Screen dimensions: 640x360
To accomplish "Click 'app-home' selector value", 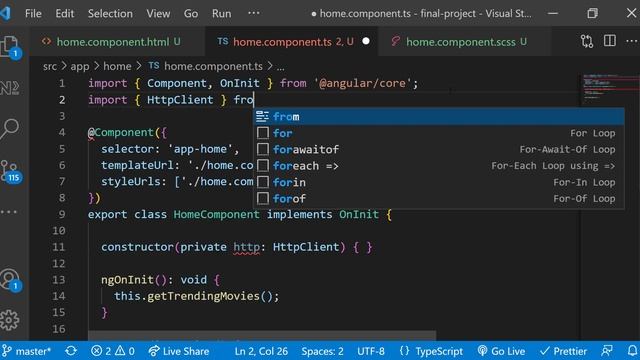I will [200, 149].
